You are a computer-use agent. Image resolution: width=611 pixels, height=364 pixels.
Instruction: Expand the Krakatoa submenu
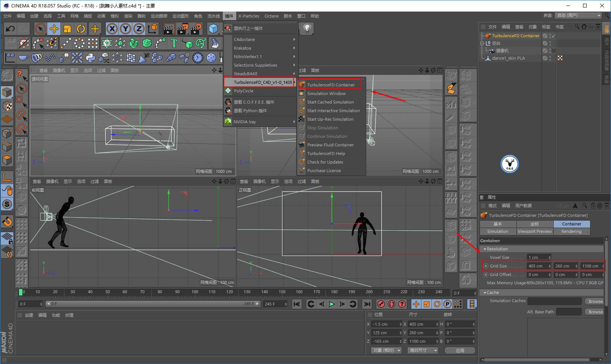[260, 48]
